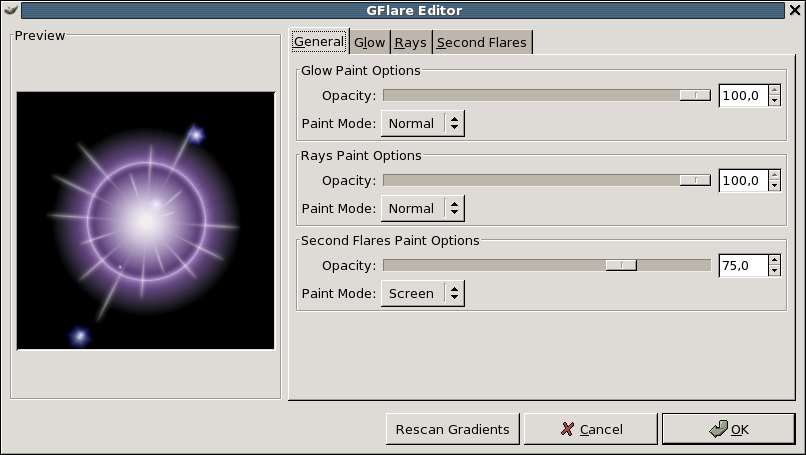
Task: Open Second Flares Paint Mode dropdown
Action: (x=423, y=294)
